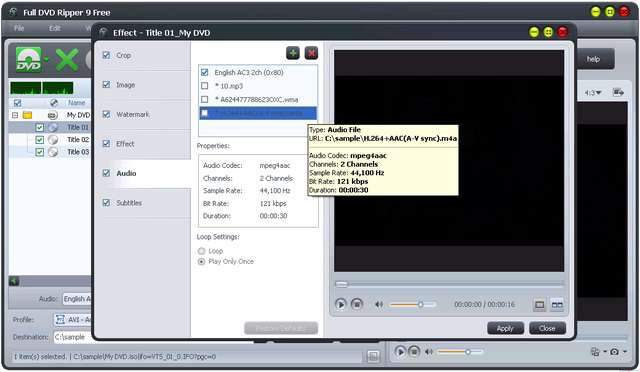
Task: Check the .wma audio track
Action: click(205, 99)
